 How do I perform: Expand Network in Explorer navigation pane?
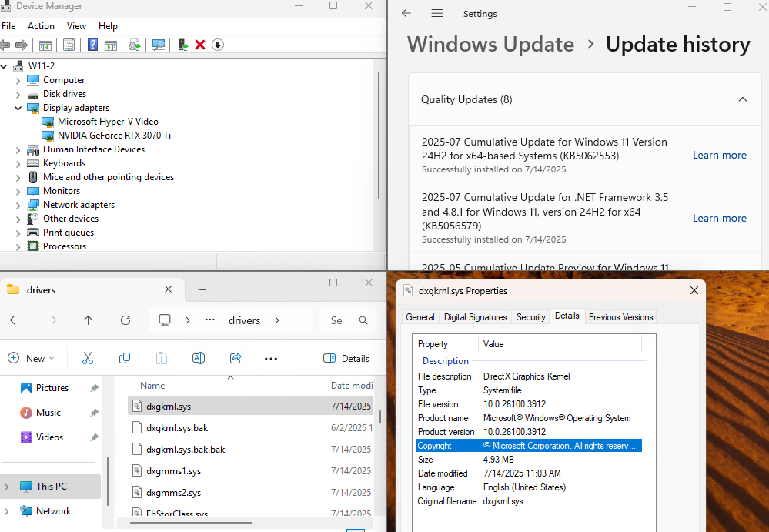6,511
